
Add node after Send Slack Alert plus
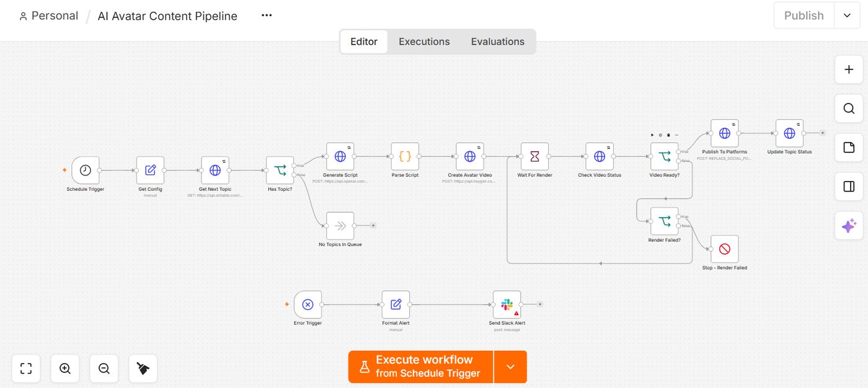[x=540, y=304]
